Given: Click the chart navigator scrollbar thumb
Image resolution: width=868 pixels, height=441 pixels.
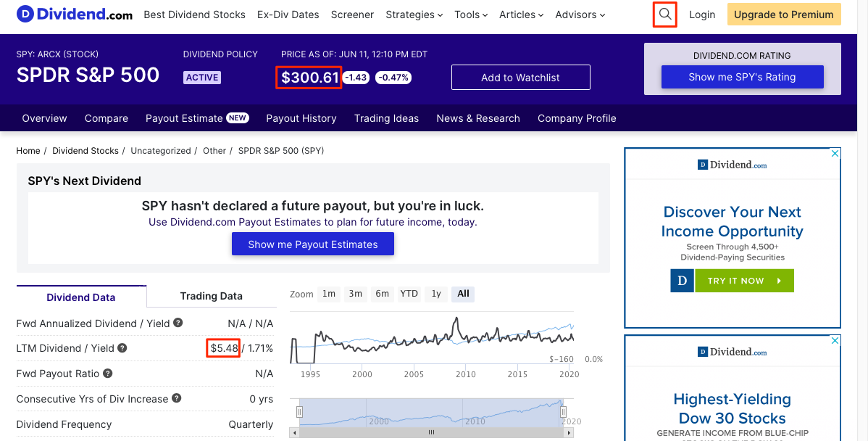Looking at the screenshot, I should (x=431, y=433).
